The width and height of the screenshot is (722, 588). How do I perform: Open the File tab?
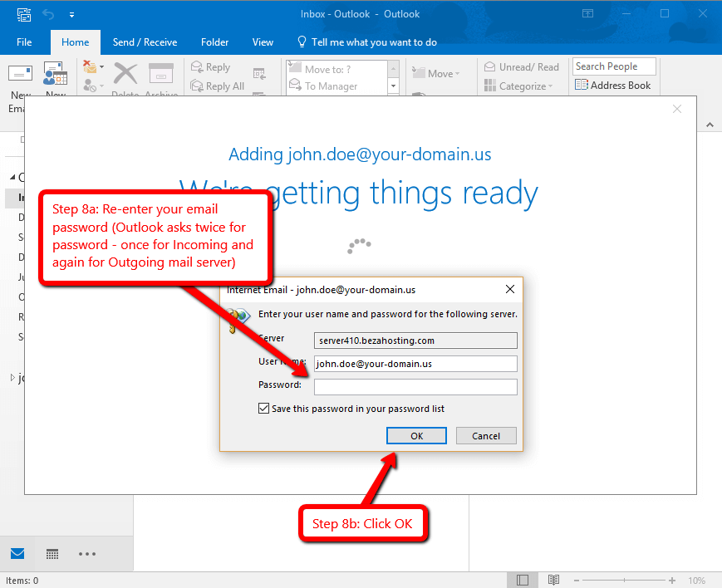(x=24, y=42)
